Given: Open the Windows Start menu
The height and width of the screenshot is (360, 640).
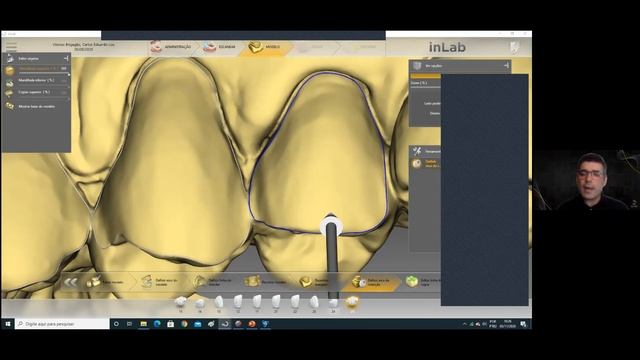Looking at the screenshot, I should click(x=7, y=324).
